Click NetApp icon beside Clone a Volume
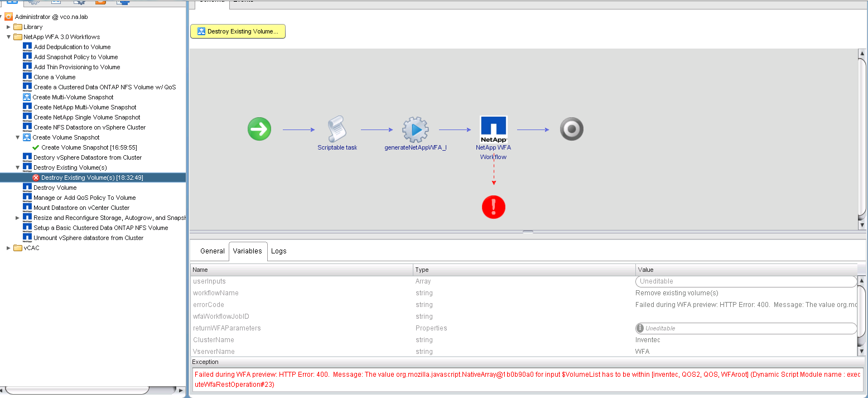Image resolution: width=868 pixels, height=398 pixels. [27, 77]
